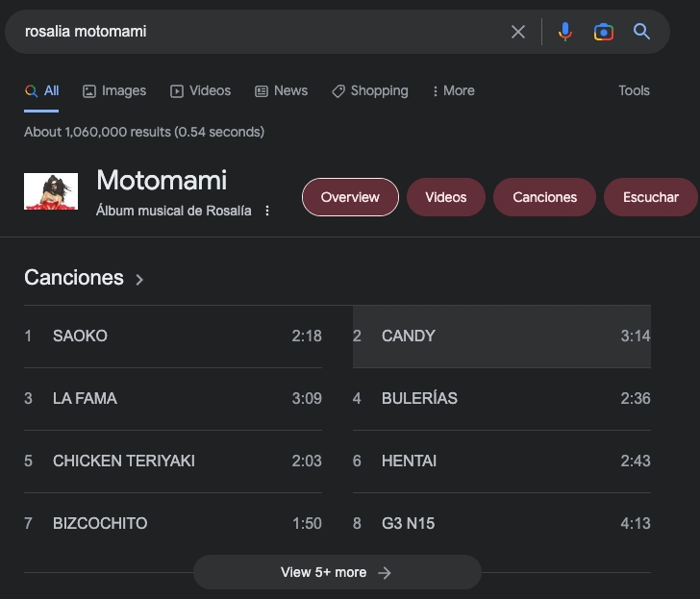The height and width of the screenshot is (599, 700).
Task: Open the three-dot menu beside Álbum musical de Rosalía
Action: point(267,211)
